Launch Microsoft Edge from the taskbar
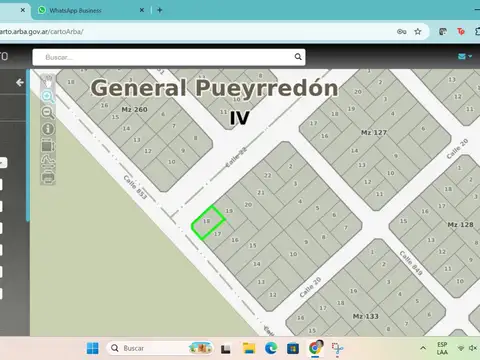This screenshot has height=360, width=480. tap(271, 348)
